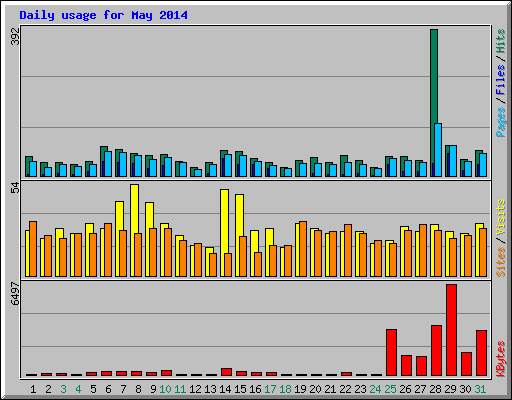
Task: Click day label 10 on the axis
Action: tap(165, 389)
